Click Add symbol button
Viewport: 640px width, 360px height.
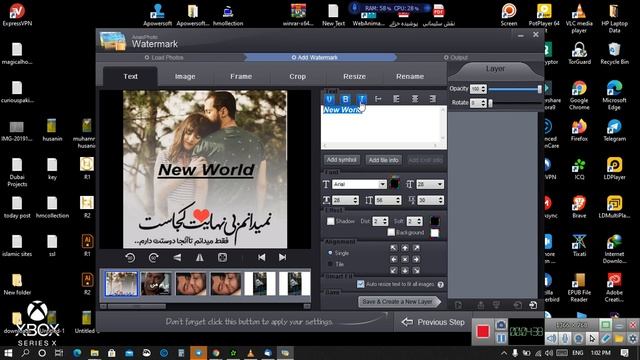[342, 160]
